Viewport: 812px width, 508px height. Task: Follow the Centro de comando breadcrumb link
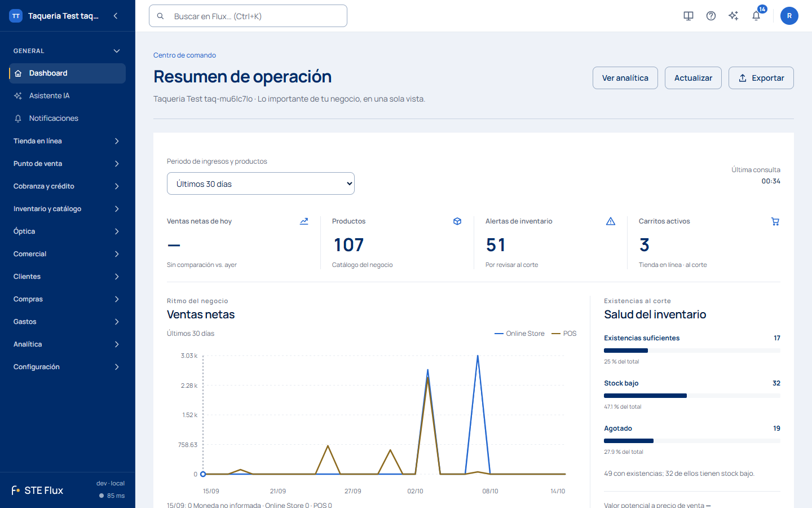(x=184, y=55)
